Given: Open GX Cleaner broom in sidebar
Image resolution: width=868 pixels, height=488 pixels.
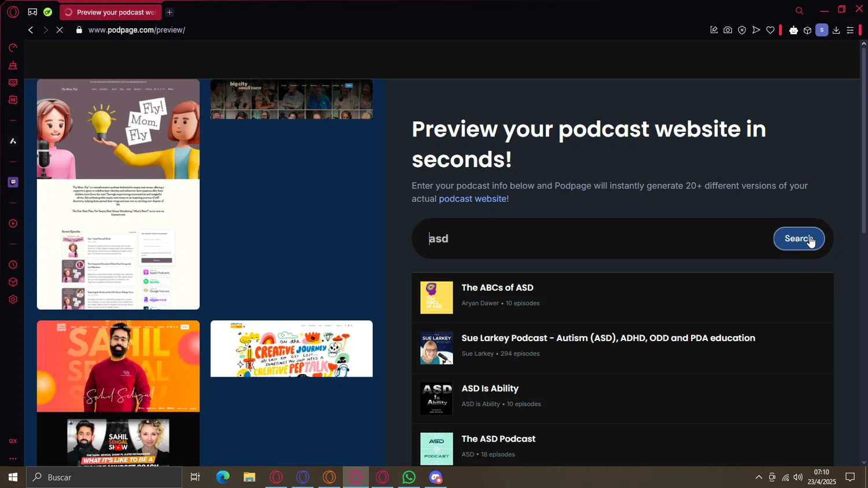Looking at the screenshot, I should tap(13, 65).
